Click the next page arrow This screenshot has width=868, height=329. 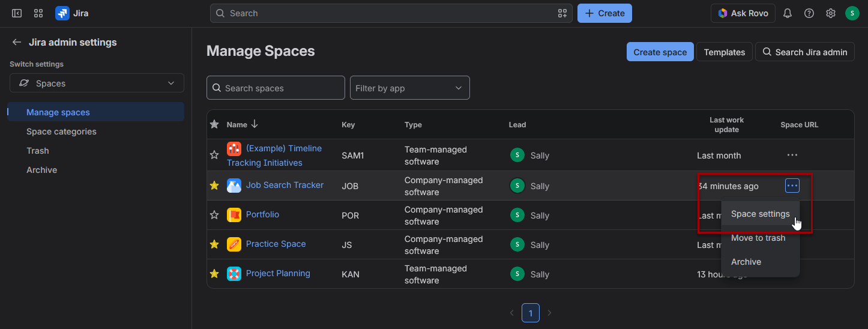(549, 313)
